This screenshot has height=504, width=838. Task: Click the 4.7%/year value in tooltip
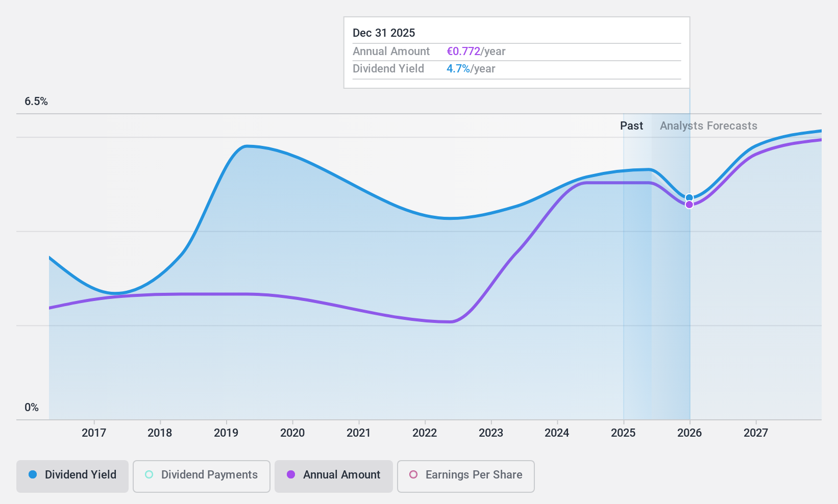(x=471, y=69)
